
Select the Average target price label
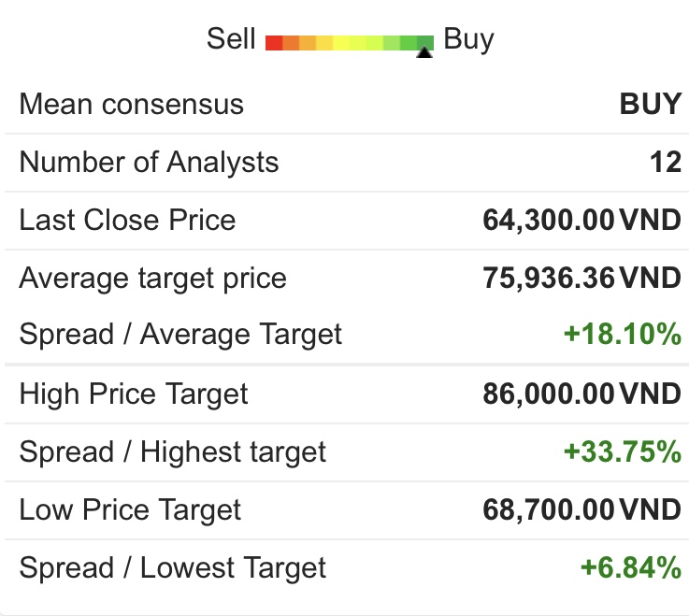[152, 278]
